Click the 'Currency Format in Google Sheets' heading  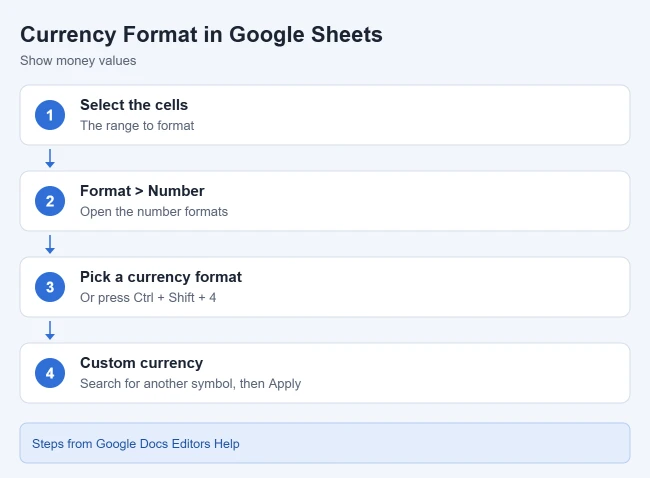[201, 35]
